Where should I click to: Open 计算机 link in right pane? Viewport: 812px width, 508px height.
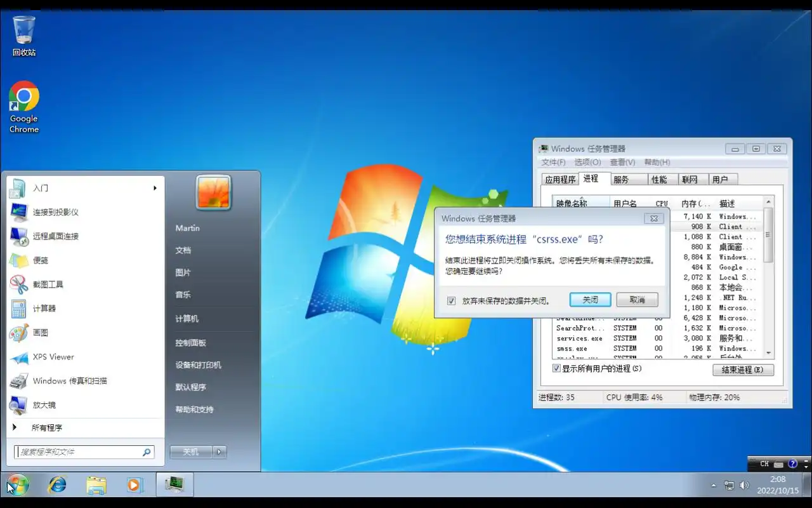coord(187,319)
